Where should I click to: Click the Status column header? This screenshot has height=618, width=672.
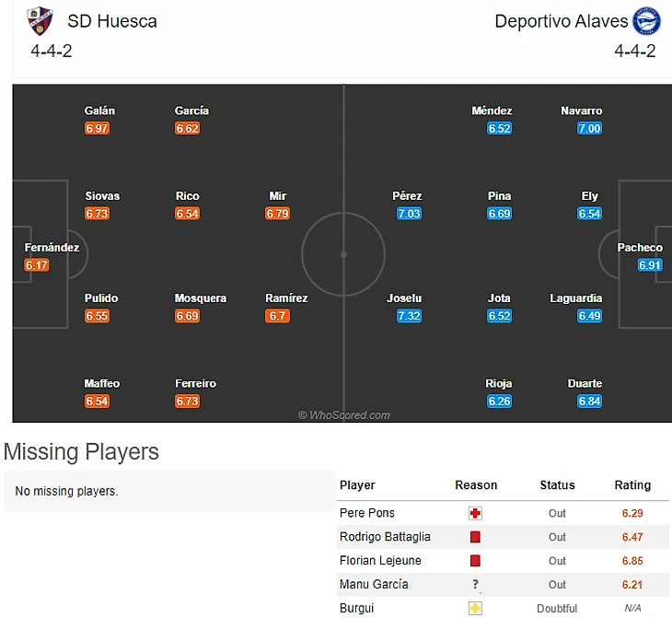tap(557, 485)
